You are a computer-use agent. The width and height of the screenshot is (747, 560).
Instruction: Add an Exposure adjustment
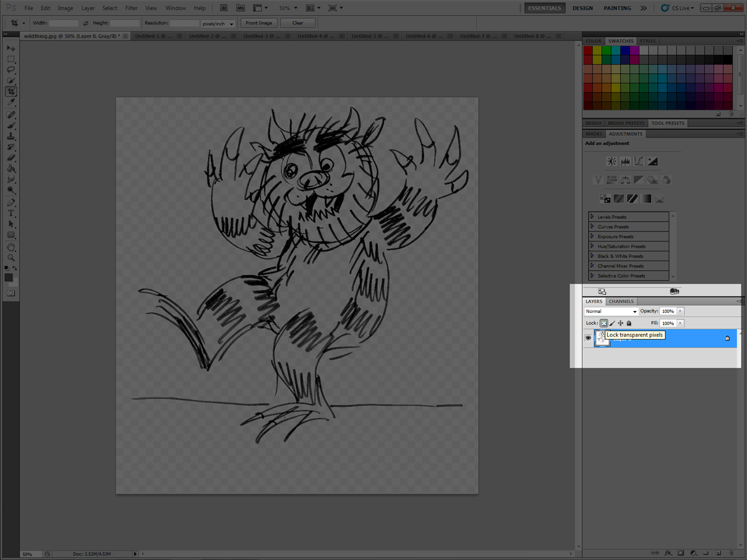point(652,161)
